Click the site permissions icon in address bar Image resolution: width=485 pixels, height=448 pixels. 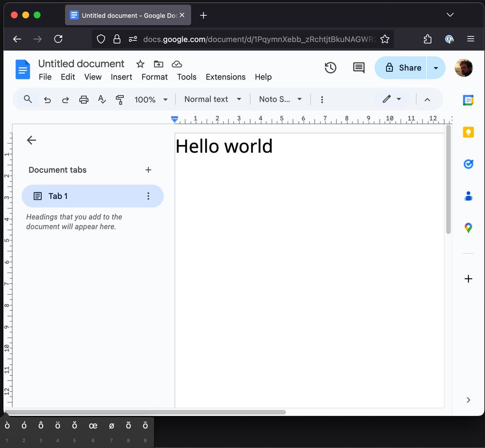click(x=133, y=39)
